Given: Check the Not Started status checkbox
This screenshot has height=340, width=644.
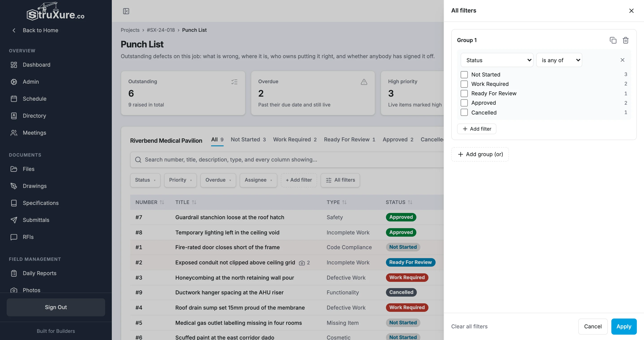Looking at the screenshot, I should click(464, 74).
